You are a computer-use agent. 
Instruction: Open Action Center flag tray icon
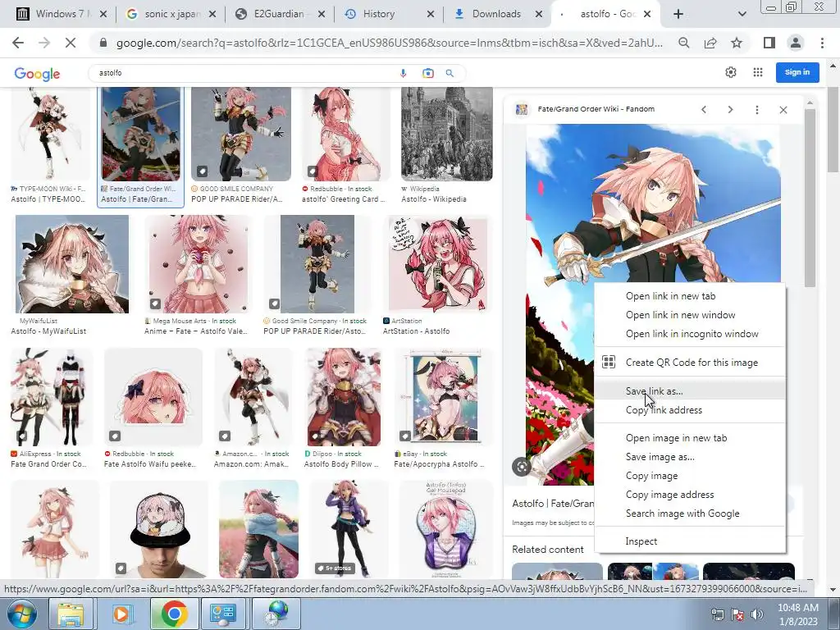pyautogui.click(x=737, y=614)
